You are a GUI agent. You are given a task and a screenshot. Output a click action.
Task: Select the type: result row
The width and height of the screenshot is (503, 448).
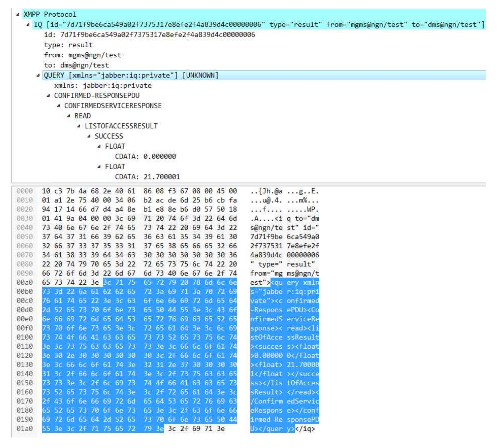(x=68, y=45)
